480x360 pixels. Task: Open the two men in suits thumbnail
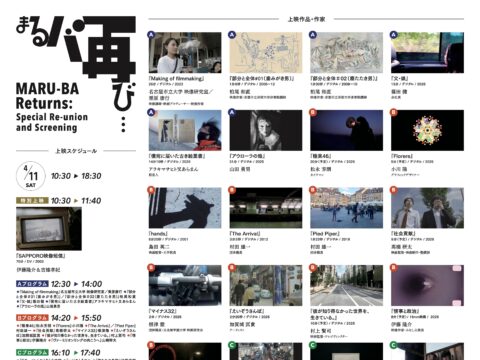coord(427,208)
